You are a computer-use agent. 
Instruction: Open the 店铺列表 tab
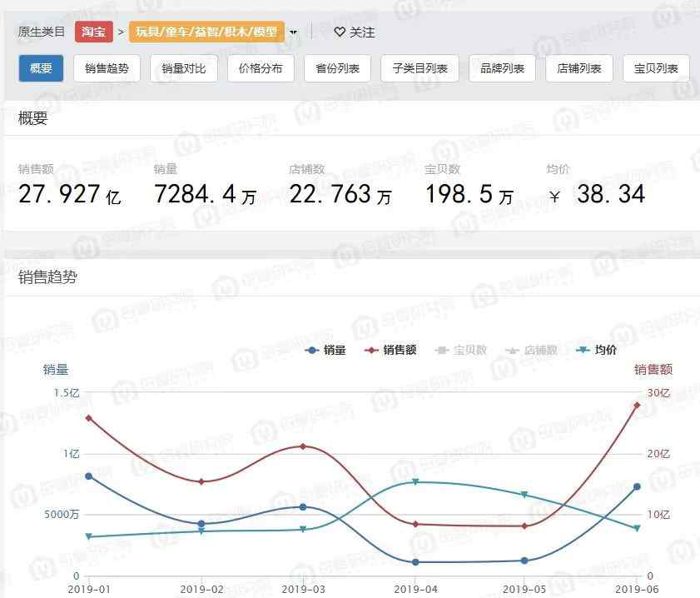[x=579, y=68]
